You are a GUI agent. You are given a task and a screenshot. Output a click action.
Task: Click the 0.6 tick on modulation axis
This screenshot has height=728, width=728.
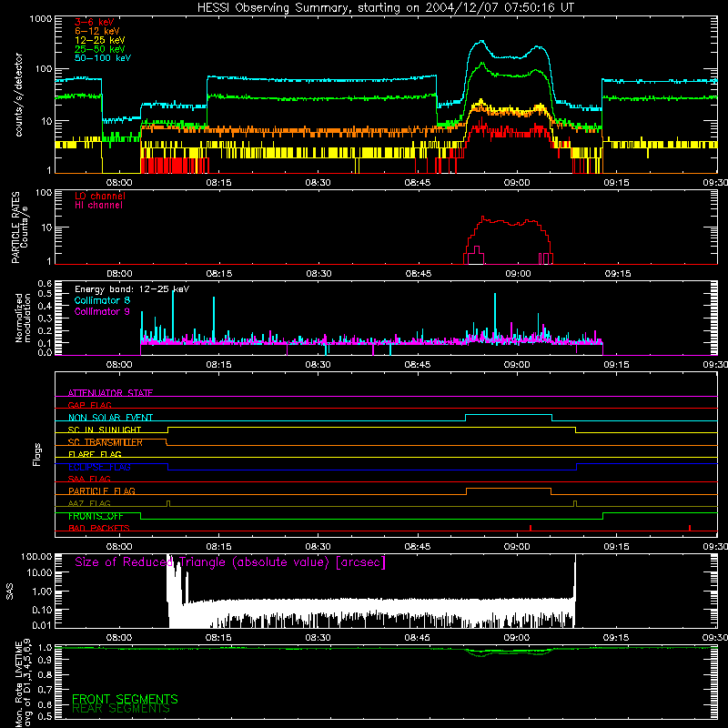(x=45, y=283)
